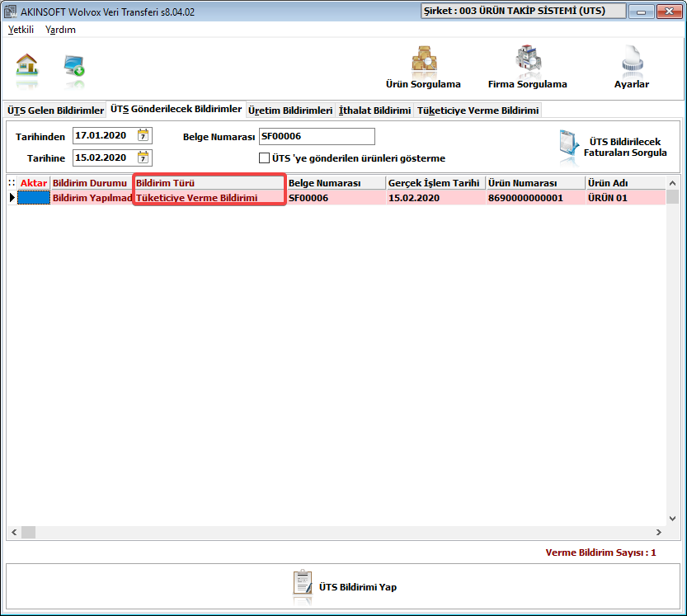Toggle the Aktar cell in first row
This screenshot has width=687, height=616.
point(34,198)
